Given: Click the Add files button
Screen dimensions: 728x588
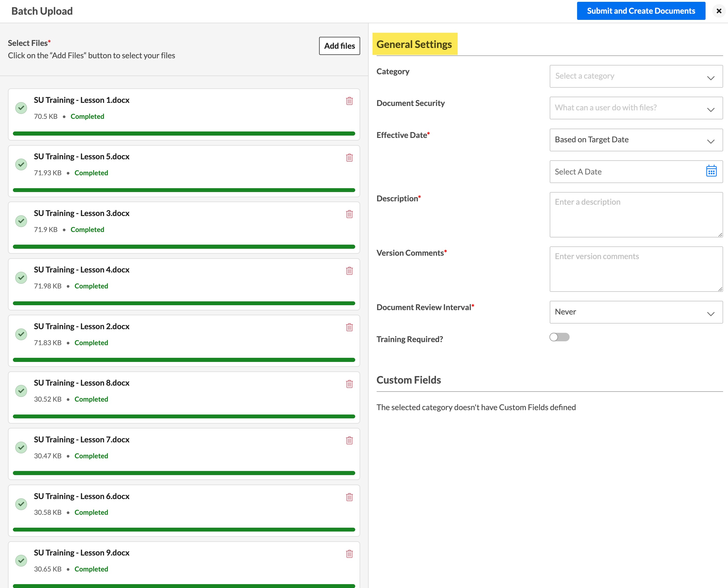Looking at the screenshot, I should click(x=339, y=46).
